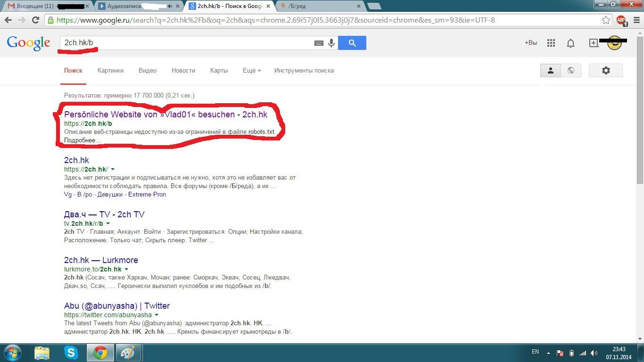This screenshot has height=362, width=644.
Task: Click the browser forward arrow
Action: point(22,20)
